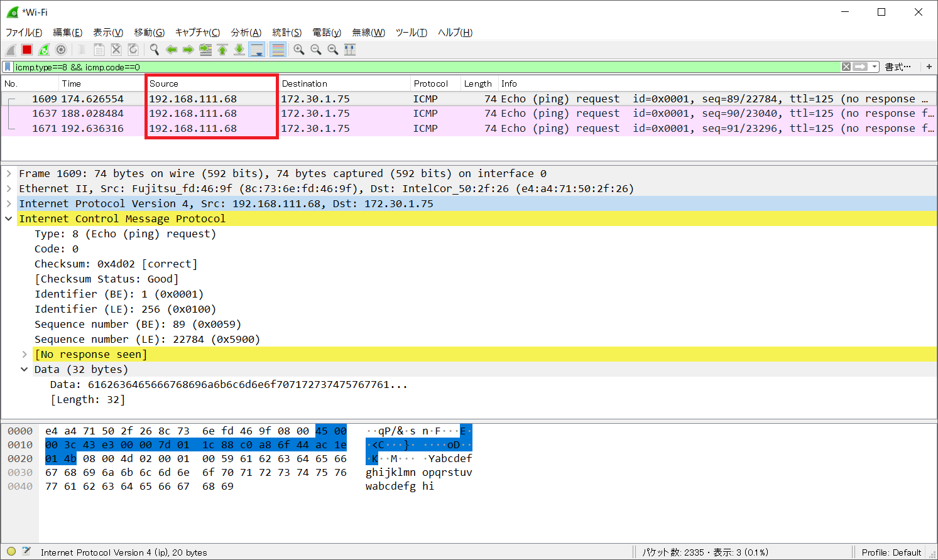This screenshot has width=938, height=560.
Task: Apply the display filter arrow
Action: tap(860, 67)
